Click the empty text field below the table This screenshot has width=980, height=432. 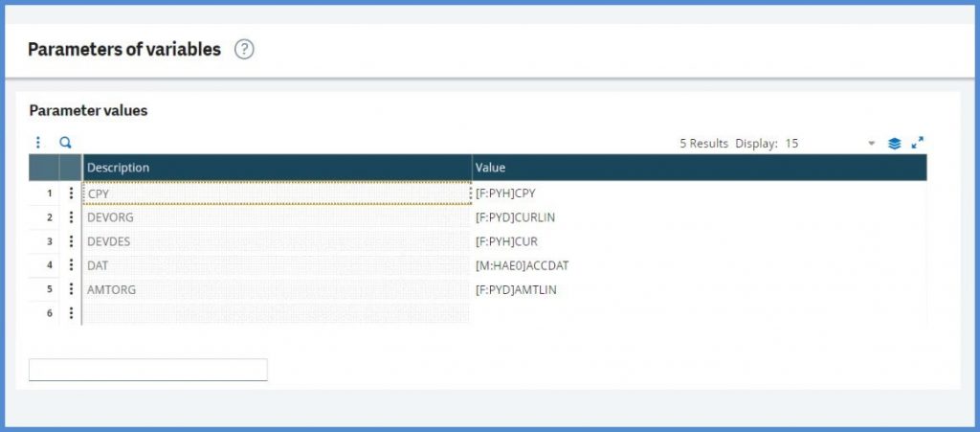pyautogui.click(x=148, y=370)
